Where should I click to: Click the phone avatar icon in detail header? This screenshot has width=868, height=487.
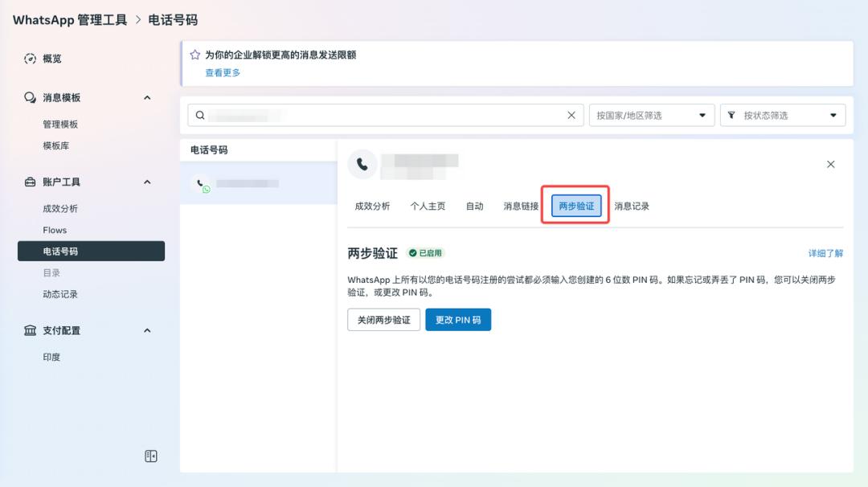(x=362, y=164)
